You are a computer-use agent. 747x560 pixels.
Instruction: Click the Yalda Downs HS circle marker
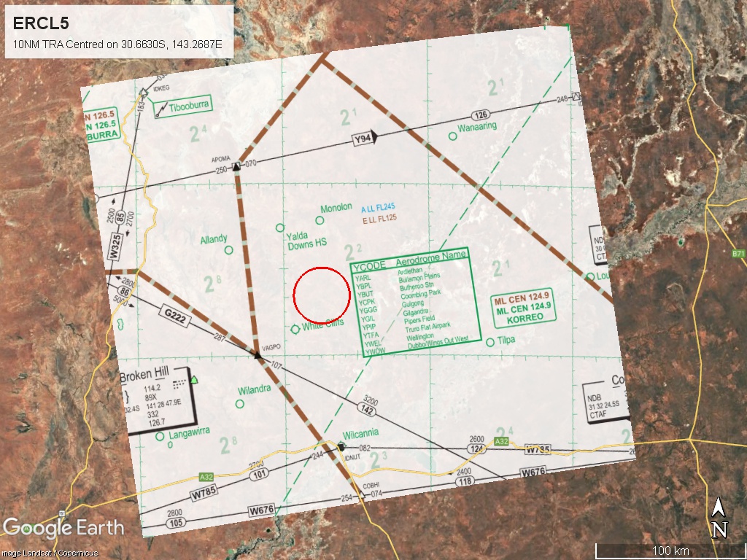[279, 227]
